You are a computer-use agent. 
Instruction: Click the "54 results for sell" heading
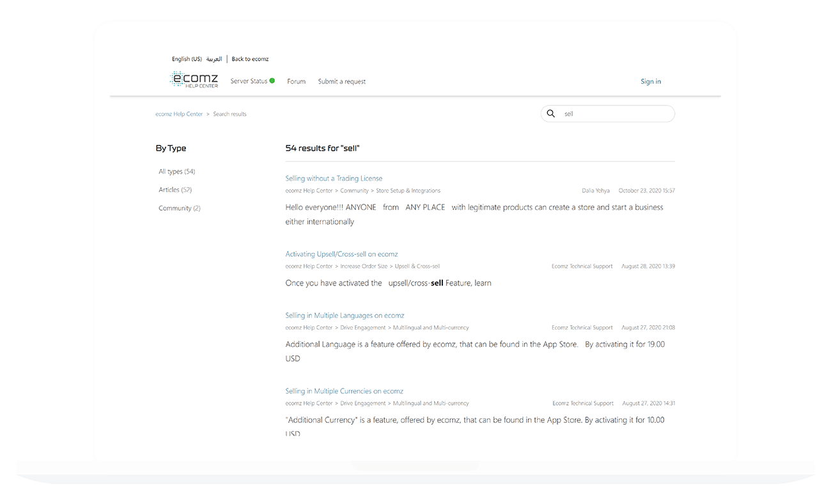coord(322,148)
